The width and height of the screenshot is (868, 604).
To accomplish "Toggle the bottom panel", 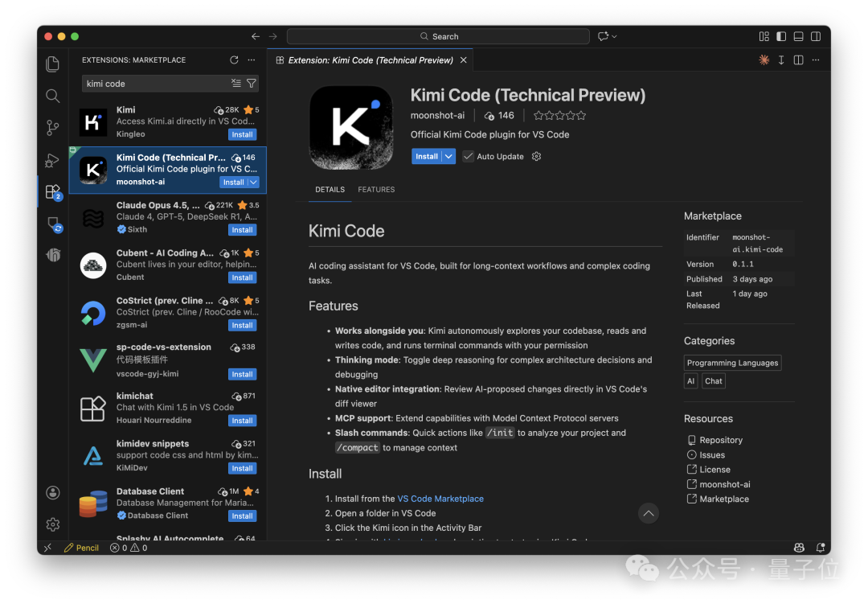I will (798, 36).
